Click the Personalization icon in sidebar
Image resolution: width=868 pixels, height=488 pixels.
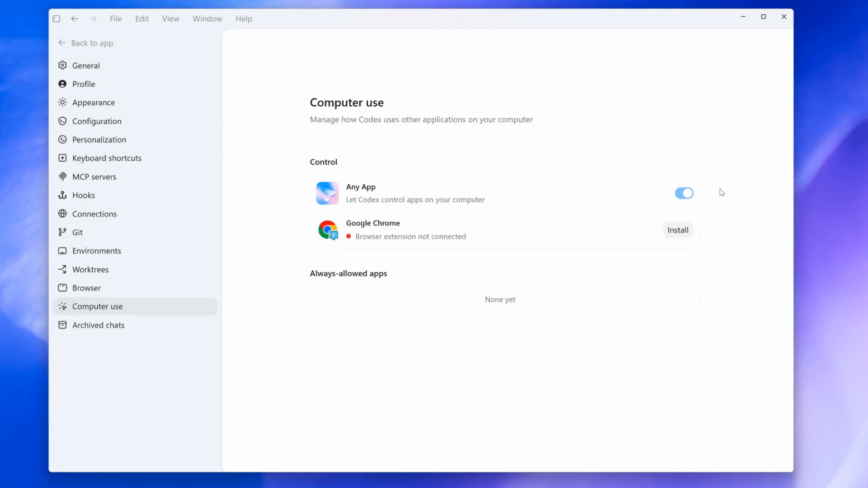[62, 140]
